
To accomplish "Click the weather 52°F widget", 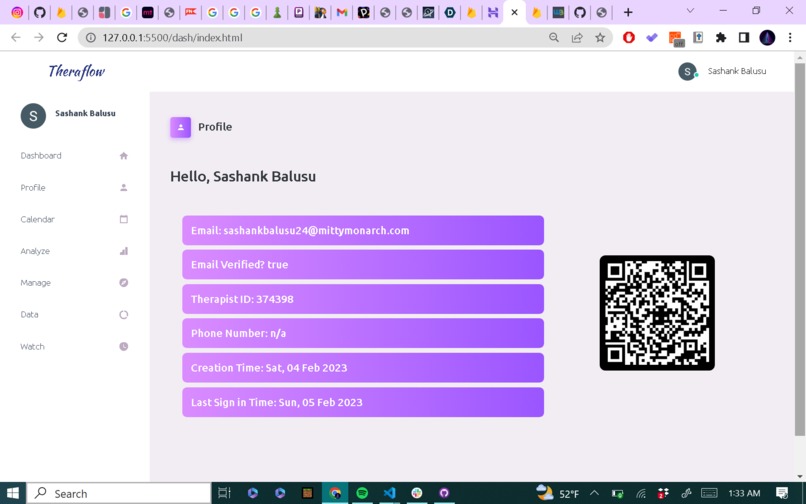I will (x=557, y=493).
